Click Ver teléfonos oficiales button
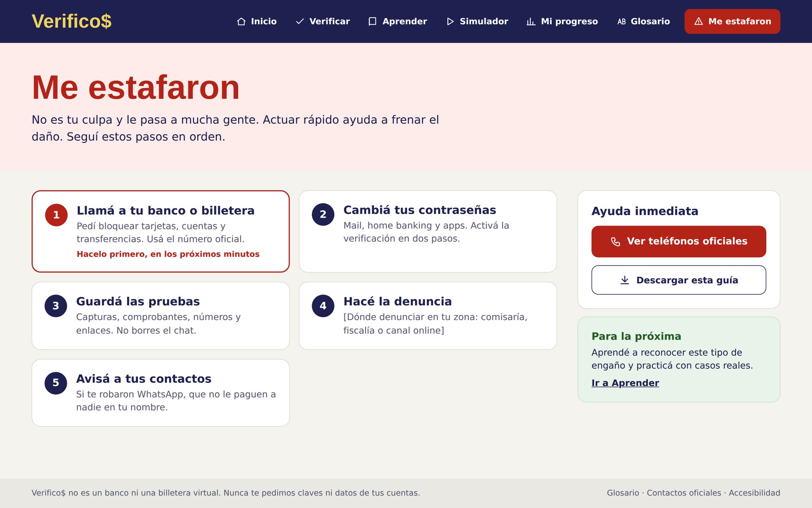This screenshot has width=812, height=508. [679, 241]
